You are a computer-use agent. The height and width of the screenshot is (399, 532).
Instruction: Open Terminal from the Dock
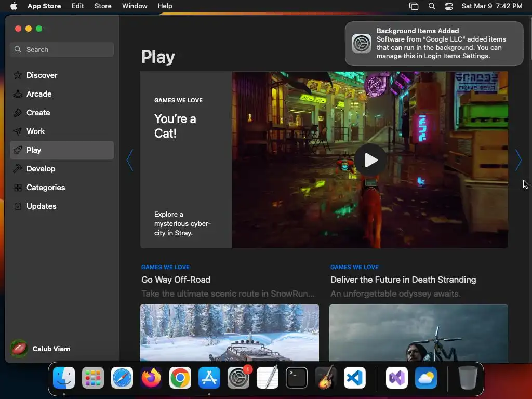297,378
